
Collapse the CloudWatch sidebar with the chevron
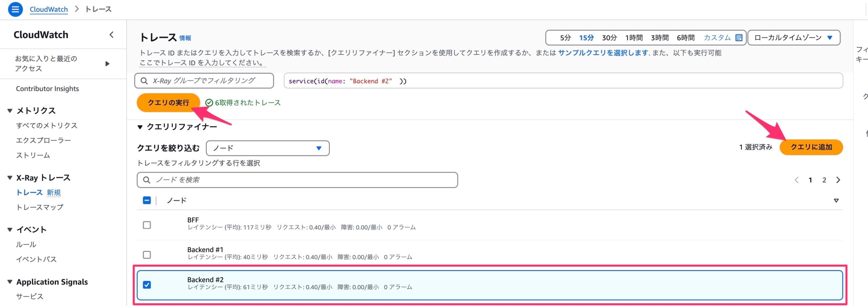[x=112, y=35]
